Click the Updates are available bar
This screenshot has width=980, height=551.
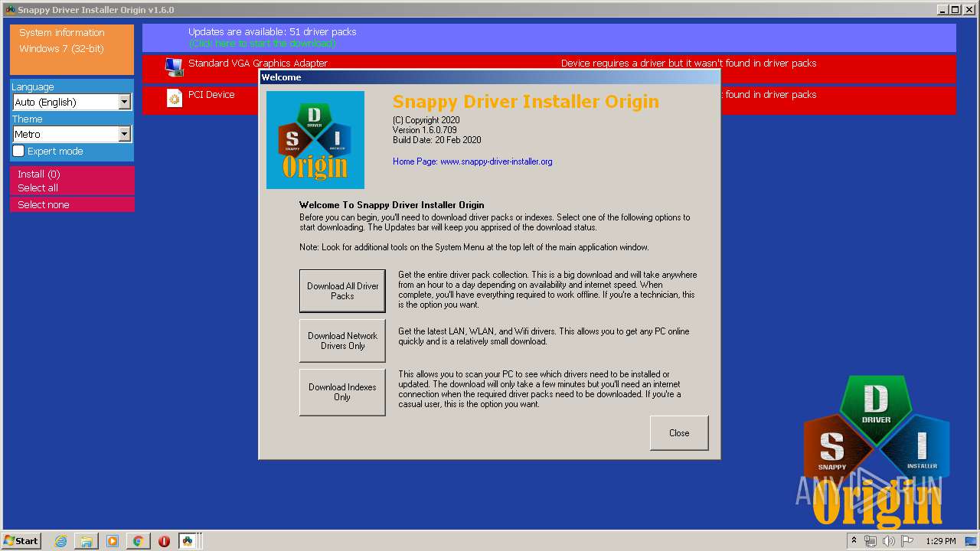[x=549, y=37]
